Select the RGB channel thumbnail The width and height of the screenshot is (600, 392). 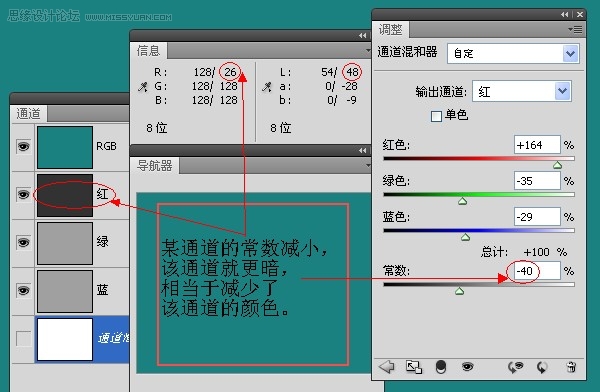click(65, 147)
